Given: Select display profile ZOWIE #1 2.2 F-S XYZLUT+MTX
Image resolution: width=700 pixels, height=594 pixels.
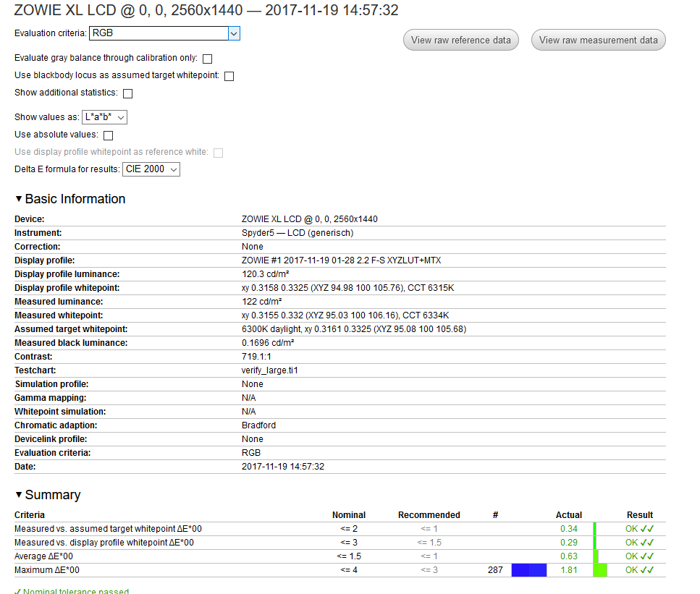Looking at the screenshot, I should pyautogui.click(x=341, y=260).
